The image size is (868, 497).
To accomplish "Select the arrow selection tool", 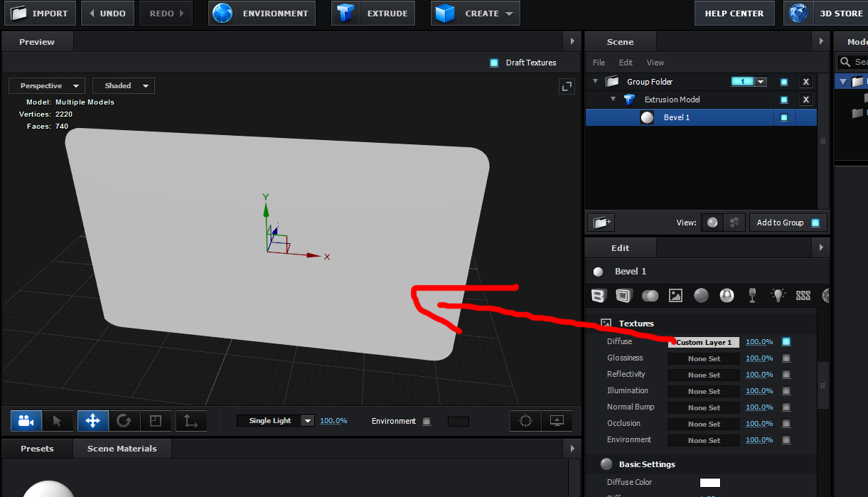I will click(58, 421).
